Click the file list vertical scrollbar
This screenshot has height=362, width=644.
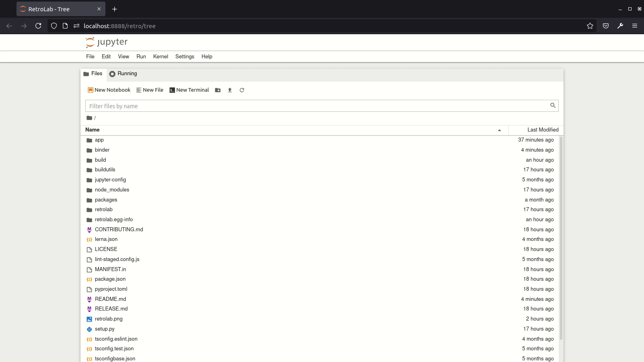tap(561, 238)
